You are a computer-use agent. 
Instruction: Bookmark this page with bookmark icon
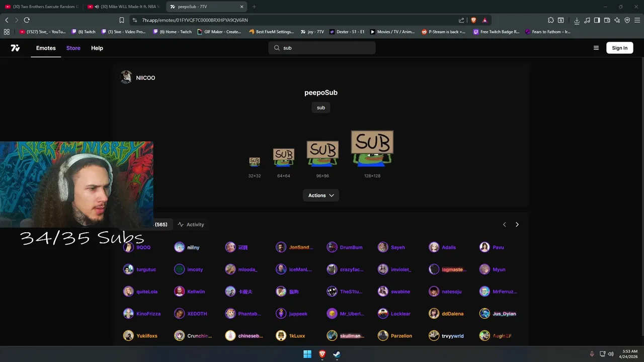pos(122,20)
